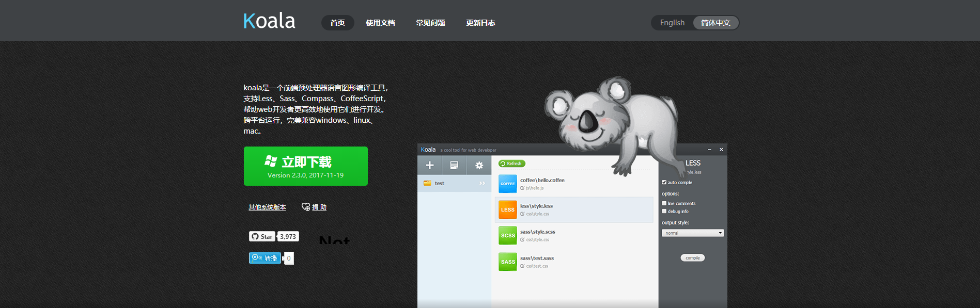Screen dimensions: 980x308
Task: Click the yellow folder icon beside test
Action: coord(427,183)
